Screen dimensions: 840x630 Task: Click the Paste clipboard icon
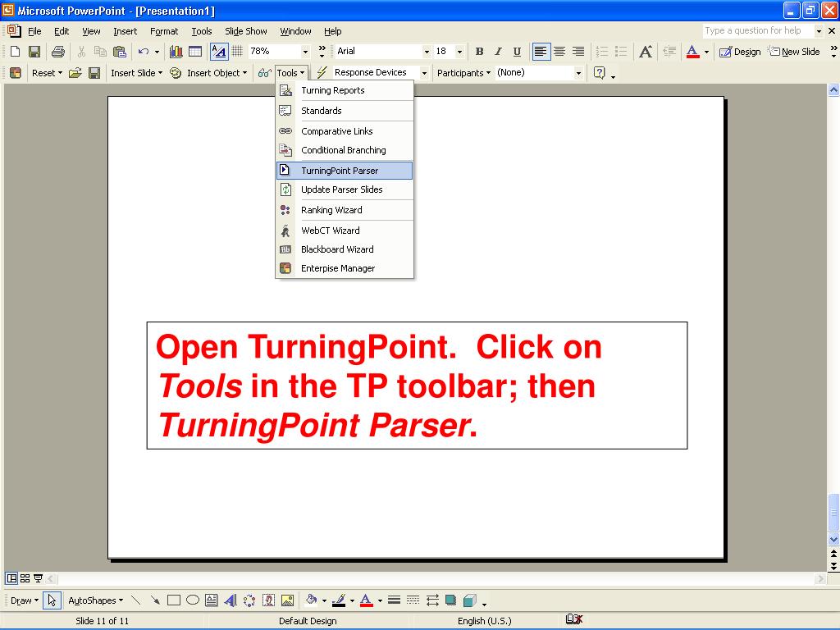coord(120,52)
